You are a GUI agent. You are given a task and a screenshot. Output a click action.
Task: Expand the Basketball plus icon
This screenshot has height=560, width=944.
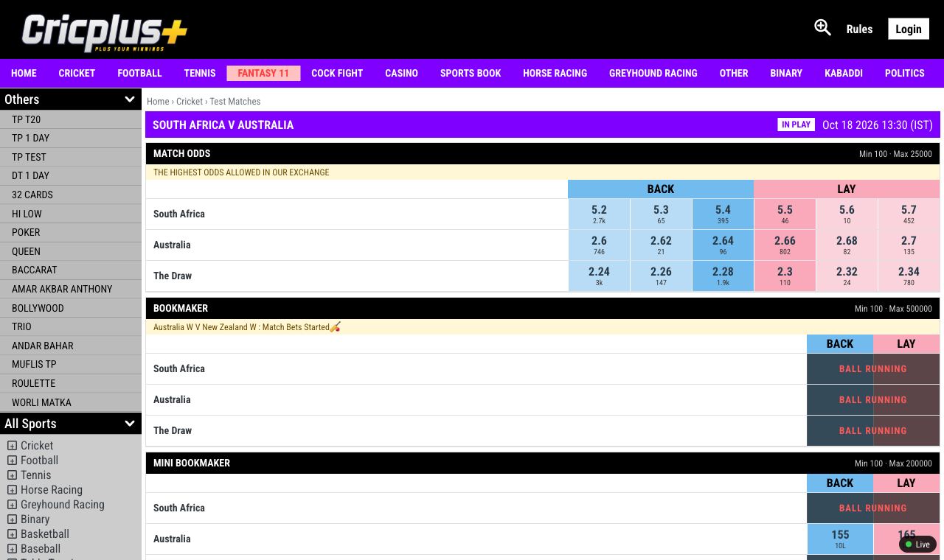tap(12, 534)
